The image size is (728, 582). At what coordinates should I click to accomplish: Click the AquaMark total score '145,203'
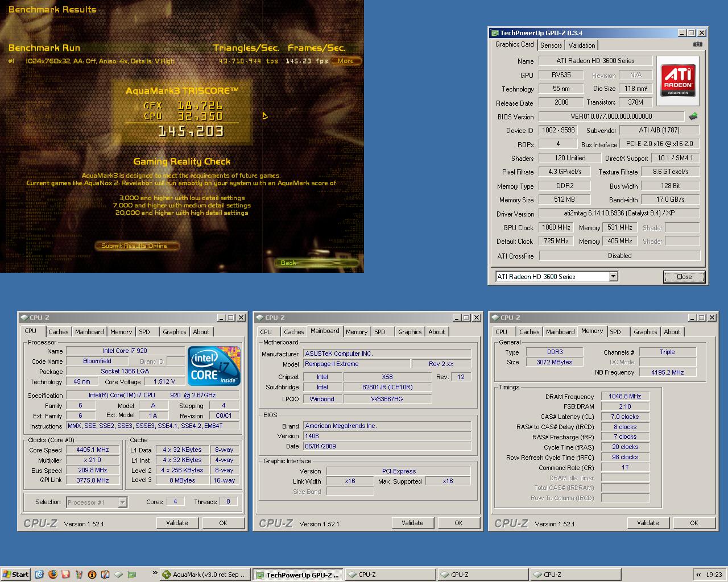coord(191,131)
